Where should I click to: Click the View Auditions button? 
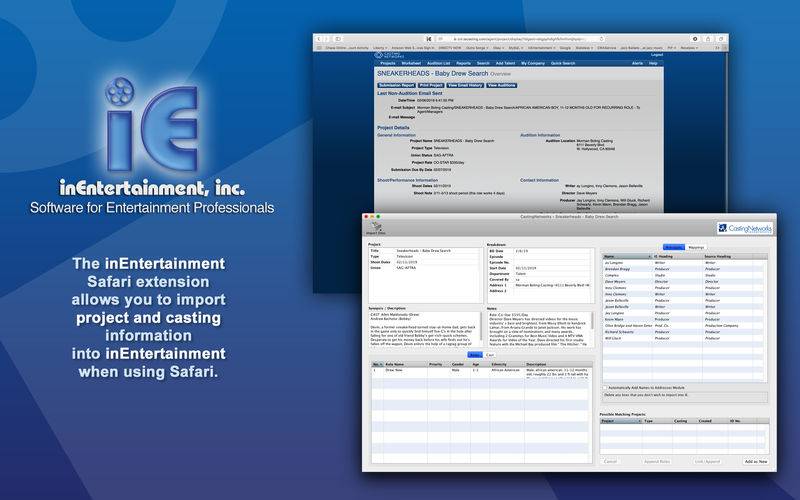point(502,85)
